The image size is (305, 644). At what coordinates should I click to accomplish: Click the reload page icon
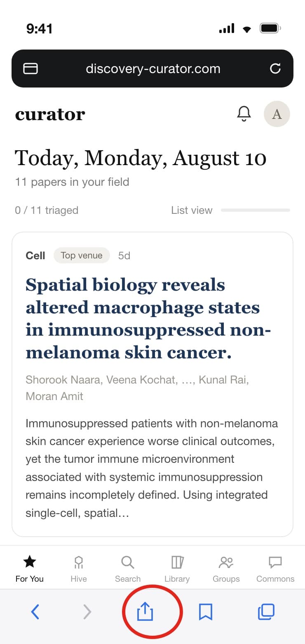pyautogui.click(x=275, y=69)
